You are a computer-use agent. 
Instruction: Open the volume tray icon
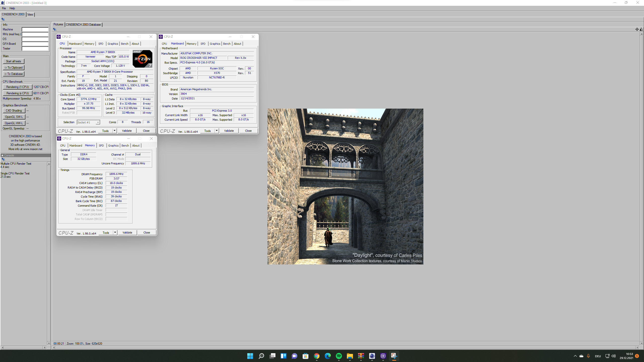pos(614,356)
